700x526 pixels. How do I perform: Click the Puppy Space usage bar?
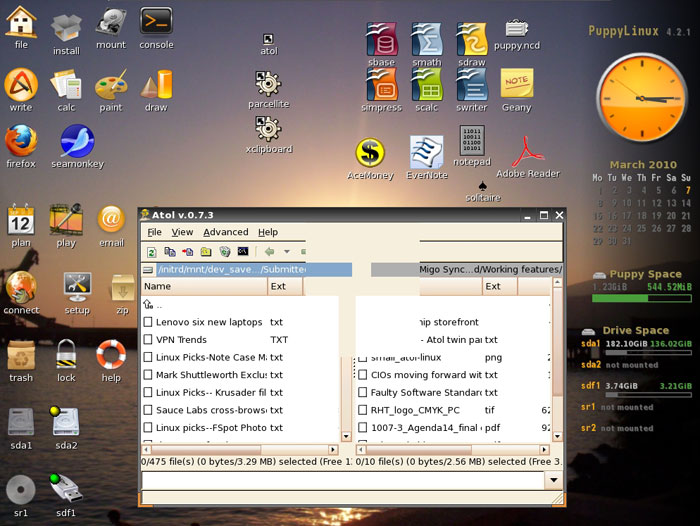[x=642, y=299]
